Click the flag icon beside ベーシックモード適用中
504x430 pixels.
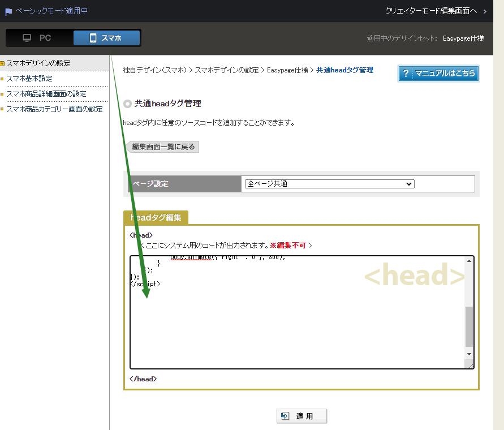click(8, 12)
